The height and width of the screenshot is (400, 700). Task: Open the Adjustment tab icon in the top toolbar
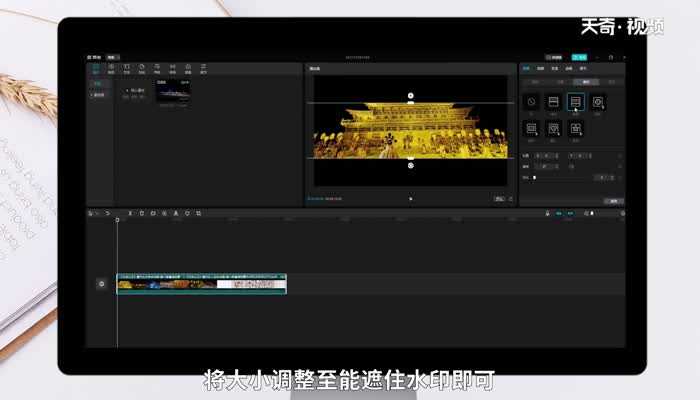point(204,69)
